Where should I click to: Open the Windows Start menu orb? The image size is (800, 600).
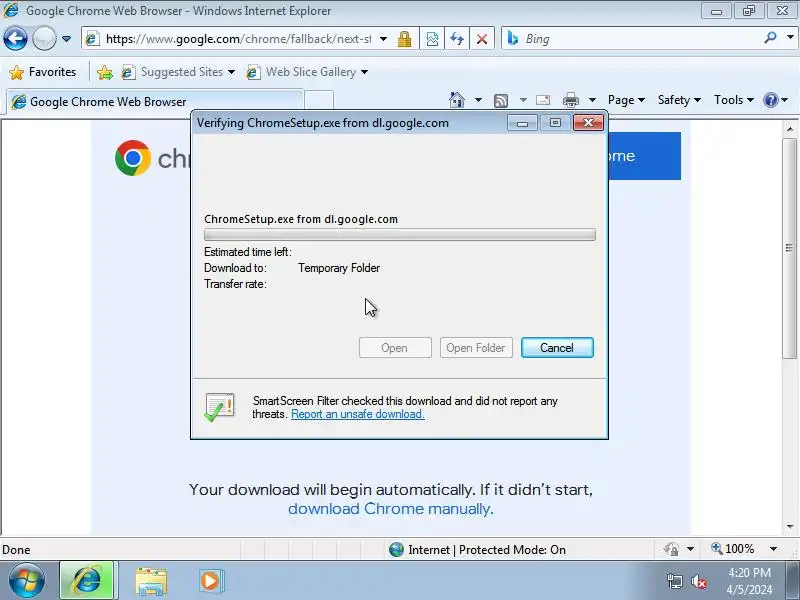[x=26, y=580]
